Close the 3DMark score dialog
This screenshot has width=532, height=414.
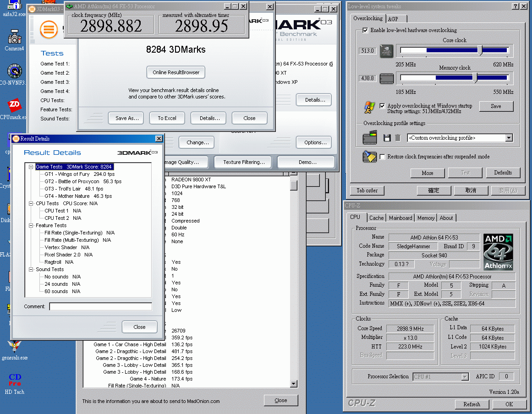(249, 118)
